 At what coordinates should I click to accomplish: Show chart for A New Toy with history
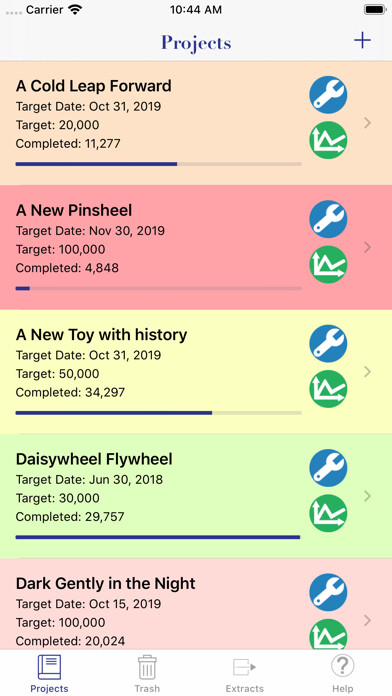click(328, 389)
